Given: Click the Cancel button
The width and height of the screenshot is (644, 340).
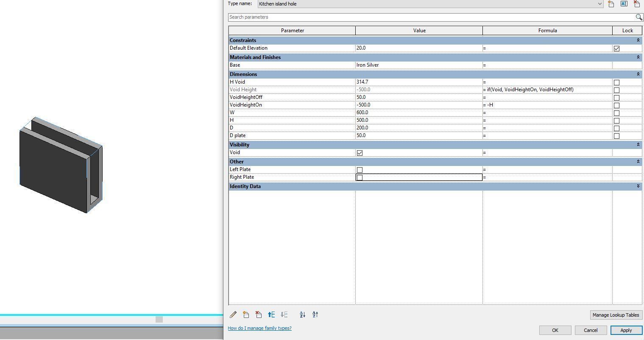Looking at the screenshot, I should pos(591,330).
